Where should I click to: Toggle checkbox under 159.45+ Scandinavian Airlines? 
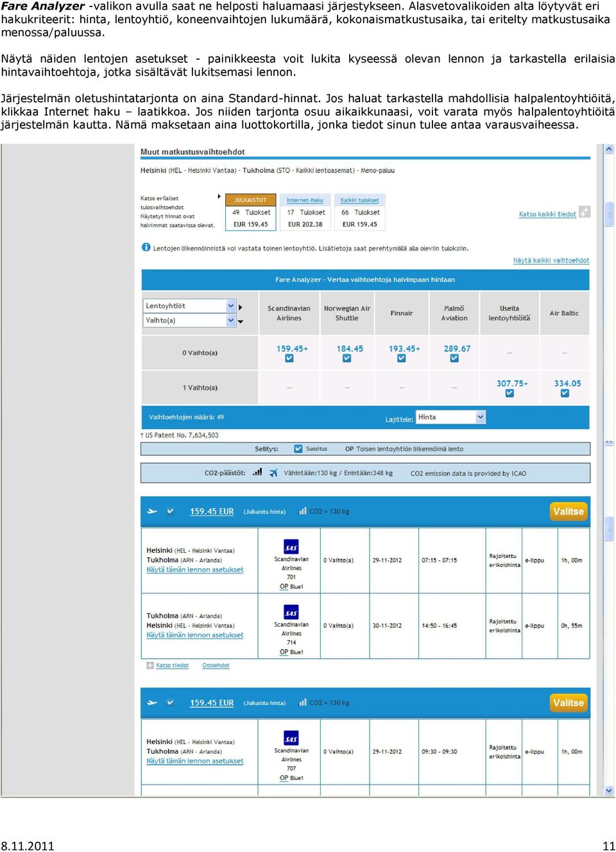(289, 358)
